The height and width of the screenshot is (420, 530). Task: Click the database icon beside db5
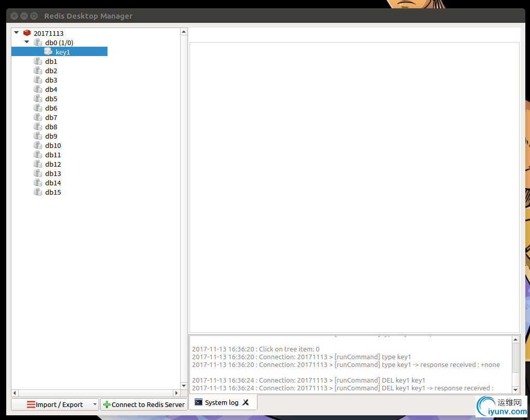point(37,99)
